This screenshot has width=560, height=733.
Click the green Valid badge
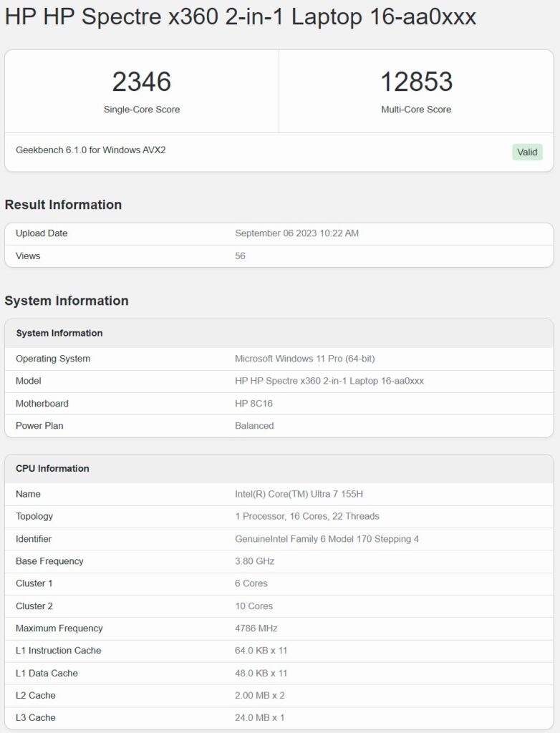point(527,152)
